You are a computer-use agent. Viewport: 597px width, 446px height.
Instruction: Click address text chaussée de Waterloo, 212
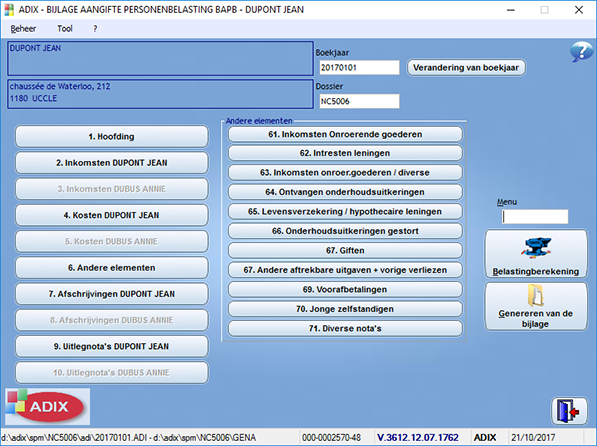60,86
